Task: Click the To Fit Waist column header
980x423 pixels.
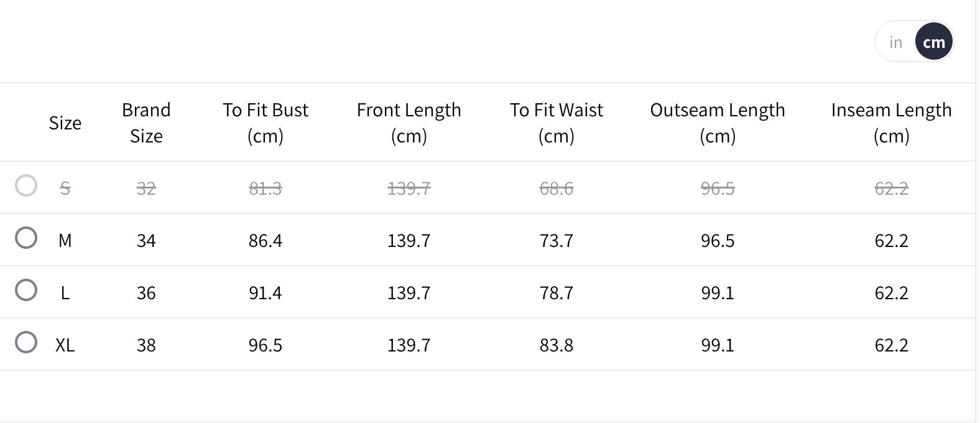Action: click(x=556, y=123)
